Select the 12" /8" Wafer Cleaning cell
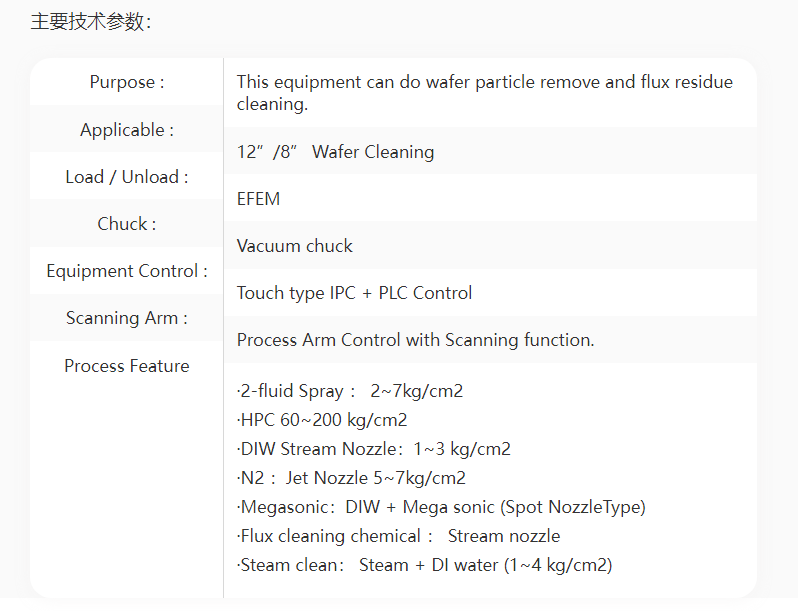This screenshot has height=611, width=798. 491,151
